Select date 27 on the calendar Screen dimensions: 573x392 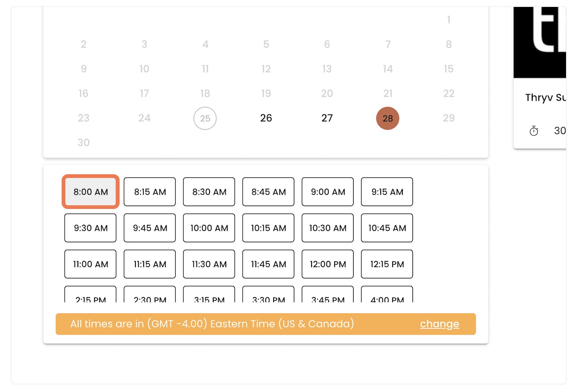coord(327,118)
